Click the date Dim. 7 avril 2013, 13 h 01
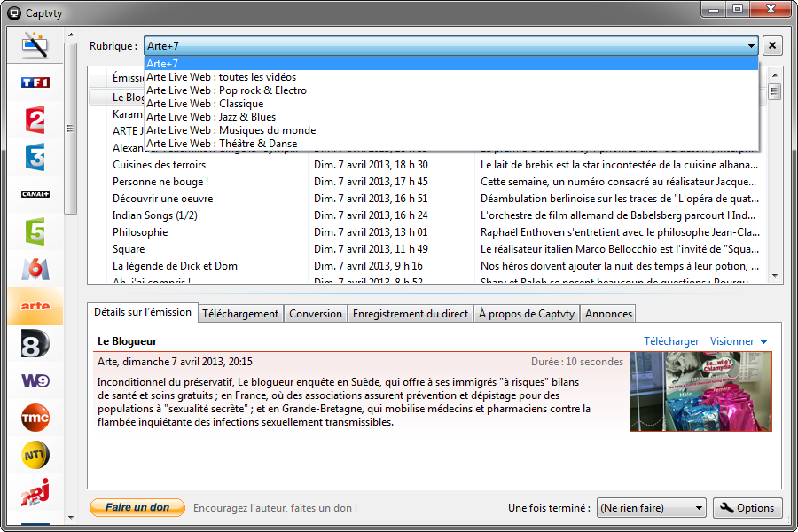 tap(371, 231)
